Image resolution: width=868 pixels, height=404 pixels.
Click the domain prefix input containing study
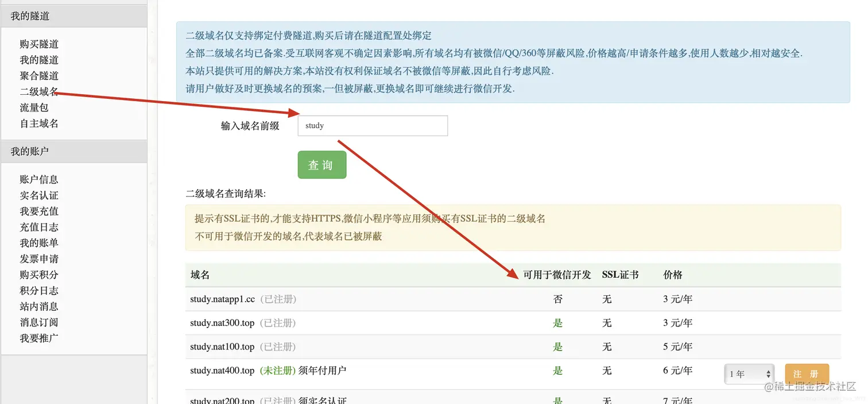373,125
